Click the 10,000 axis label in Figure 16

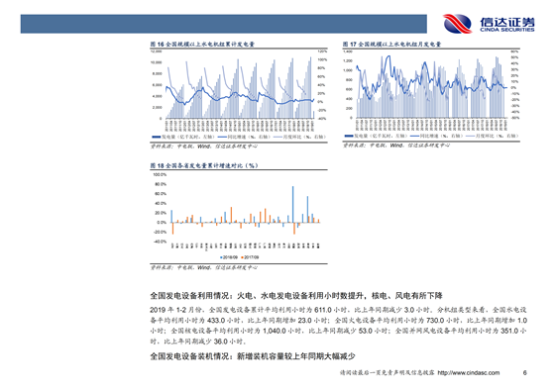click(x=157, y=62)
